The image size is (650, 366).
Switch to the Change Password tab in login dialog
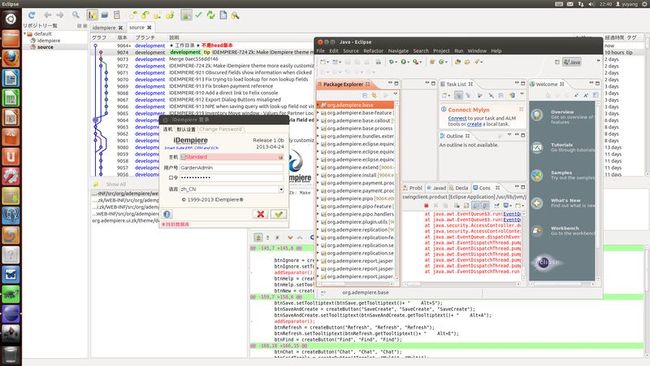[x=221, y=129]
